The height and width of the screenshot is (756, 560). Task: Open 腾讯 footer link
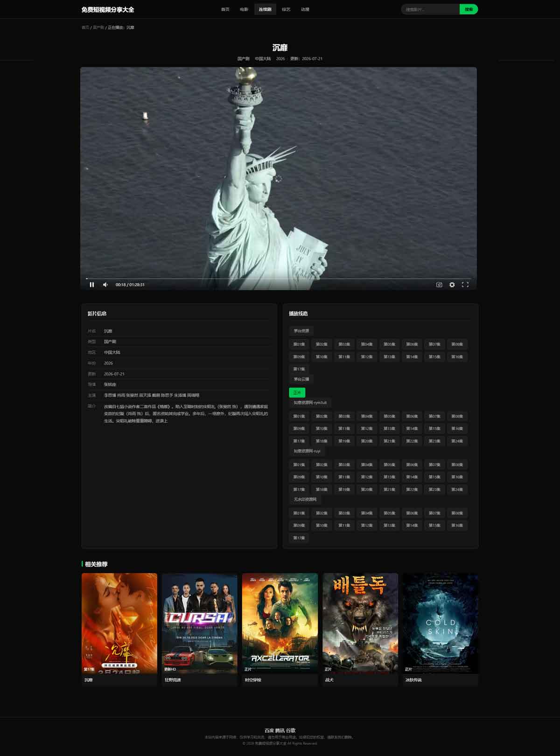tap(280, 731)
